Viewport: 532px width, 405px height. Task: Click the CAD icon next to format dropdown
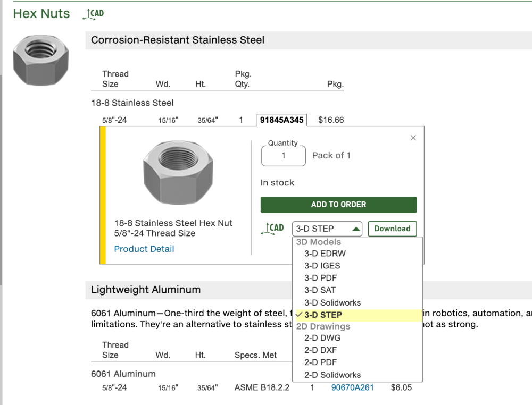(x=272, y=229)
